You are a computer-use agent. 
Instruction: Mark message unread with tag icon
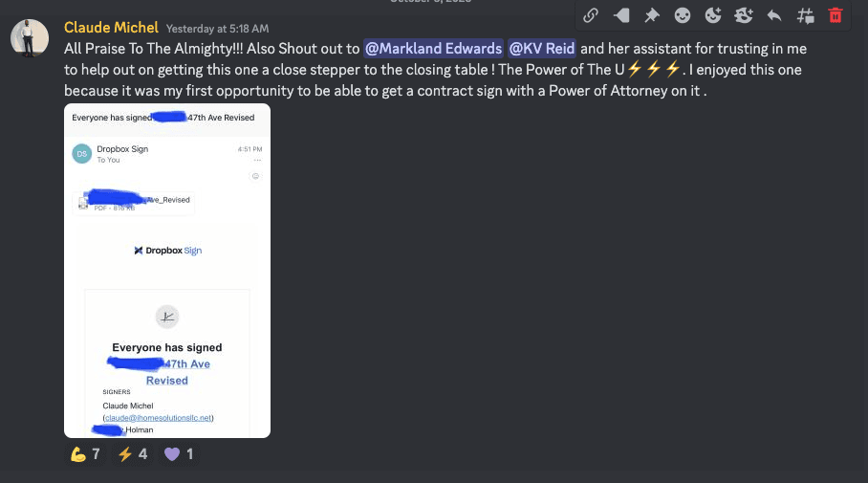pyautogui.click(x=621, y=15)
